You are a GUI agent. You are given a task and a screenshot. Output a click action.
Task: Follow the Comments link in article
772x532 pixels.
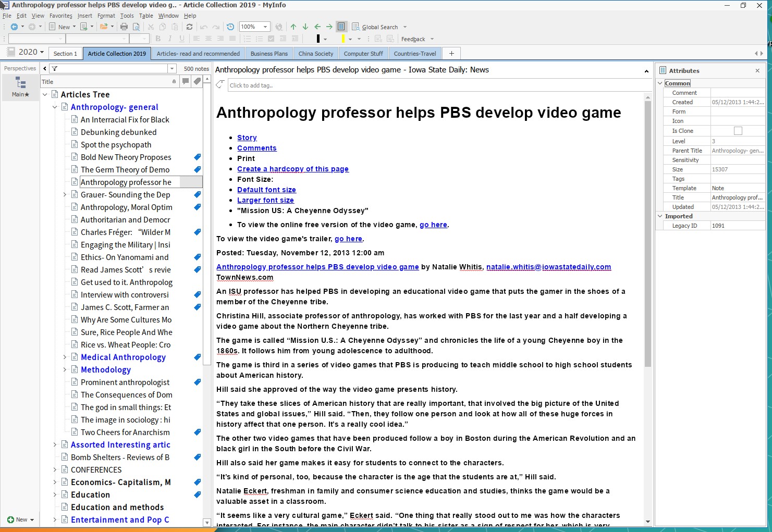[x=256, y=148]
